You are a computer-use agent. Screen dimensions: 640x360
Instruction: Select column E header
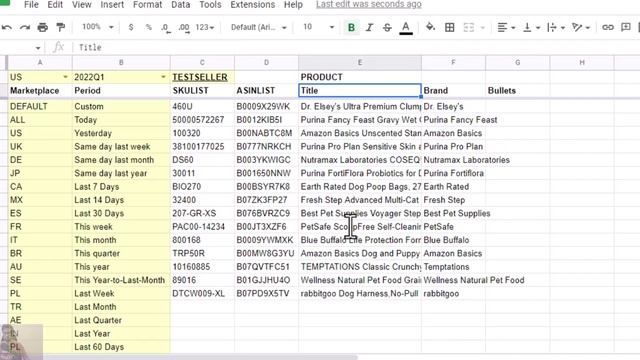[x=360, y=62]
